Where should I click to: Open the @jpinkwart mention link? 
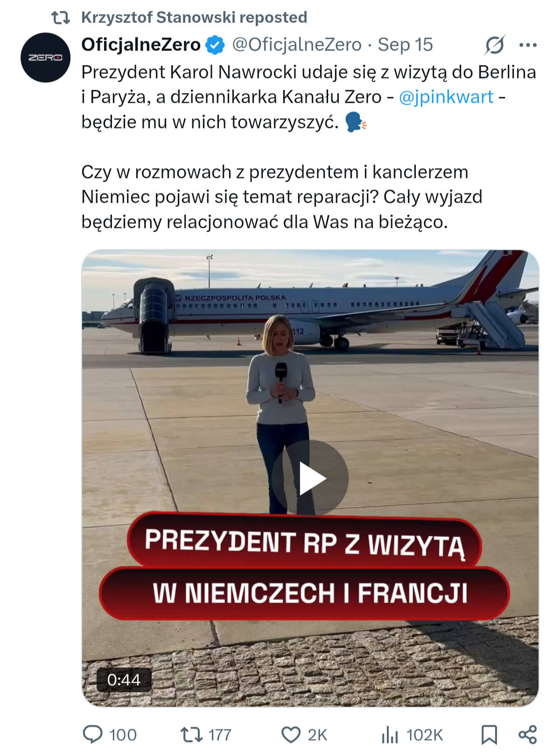pos(446,97)
